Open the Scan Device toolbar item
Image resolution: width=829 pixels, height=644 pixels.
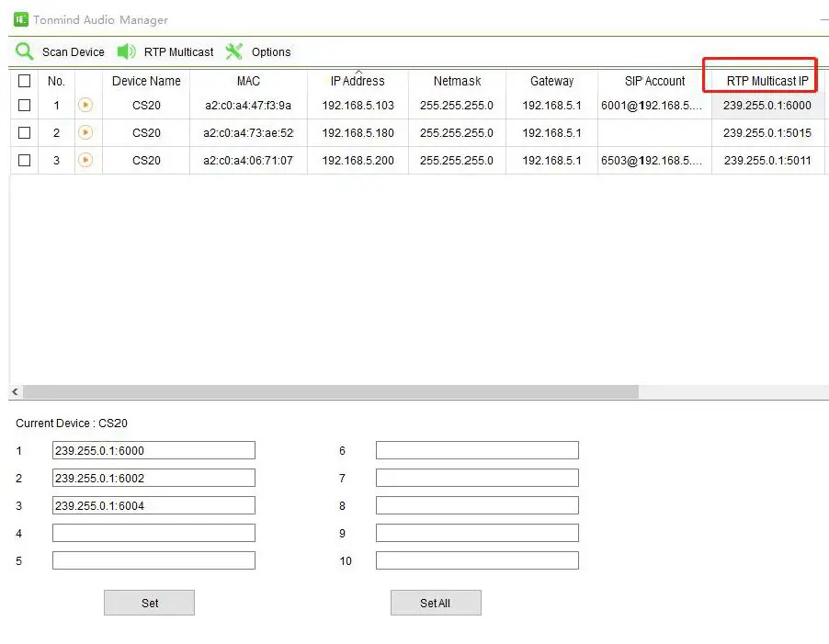click(x=60, y=51)
